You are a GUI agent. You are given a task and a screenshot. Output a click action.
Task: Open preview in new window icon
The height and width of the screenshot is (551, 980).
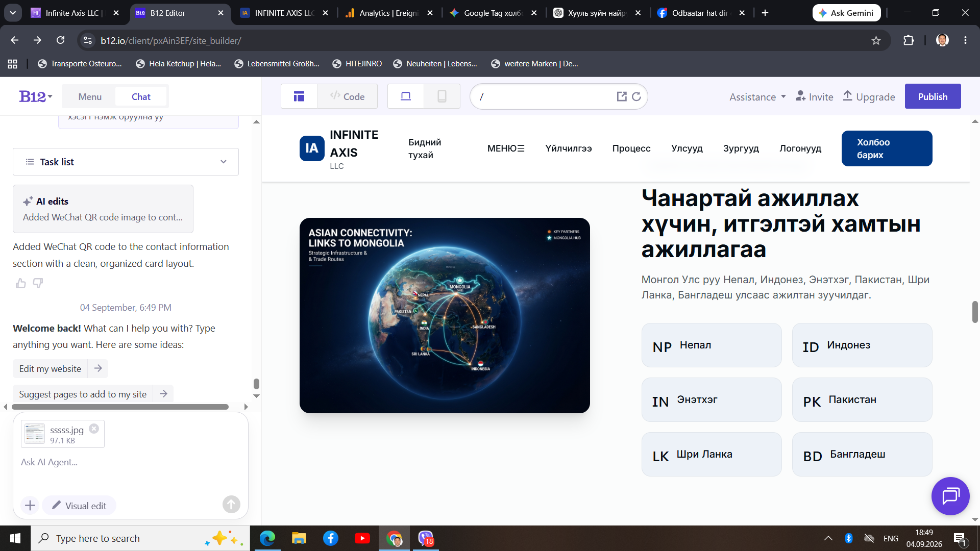[x=622, y=96]
